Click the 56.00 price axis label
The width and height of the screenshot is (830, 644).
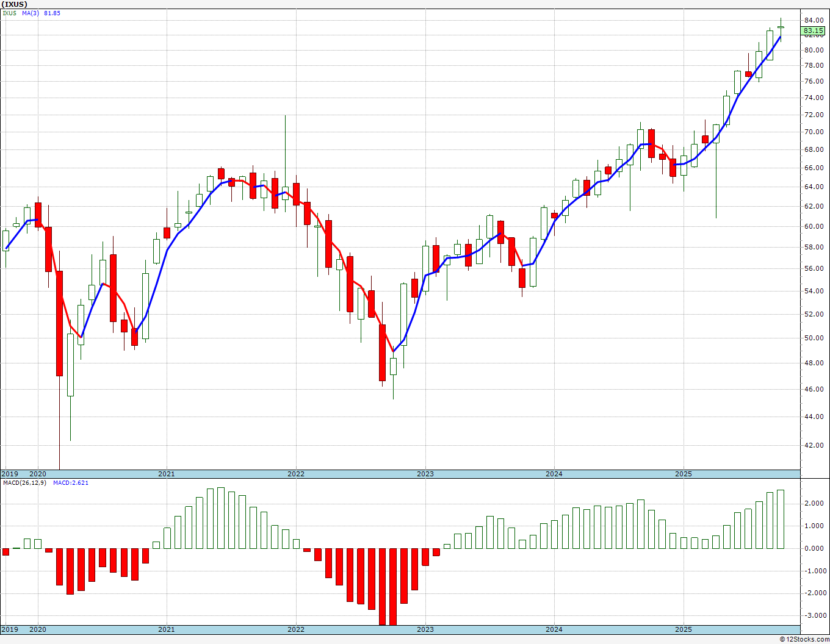(814, 268)
